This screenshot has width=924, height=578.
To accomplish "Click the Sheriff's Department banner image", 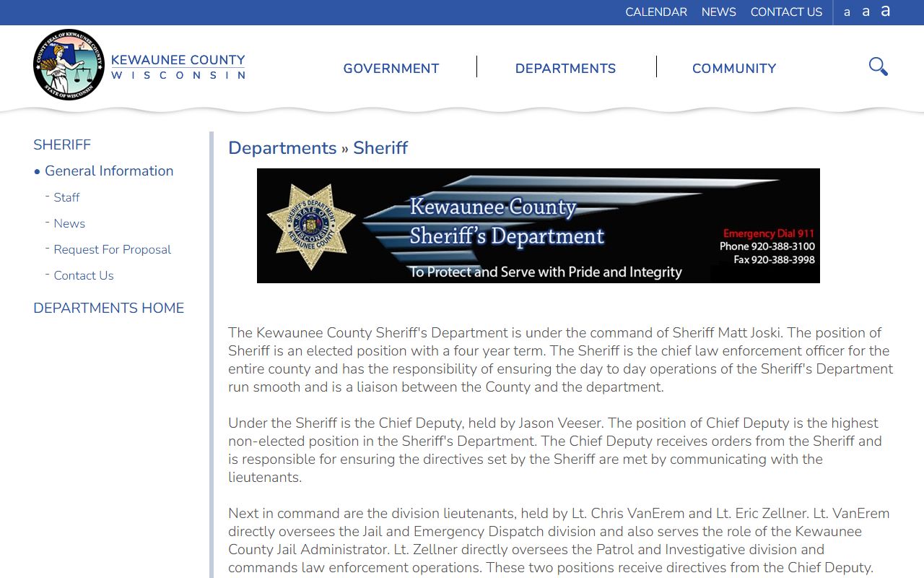I will 539,225.
